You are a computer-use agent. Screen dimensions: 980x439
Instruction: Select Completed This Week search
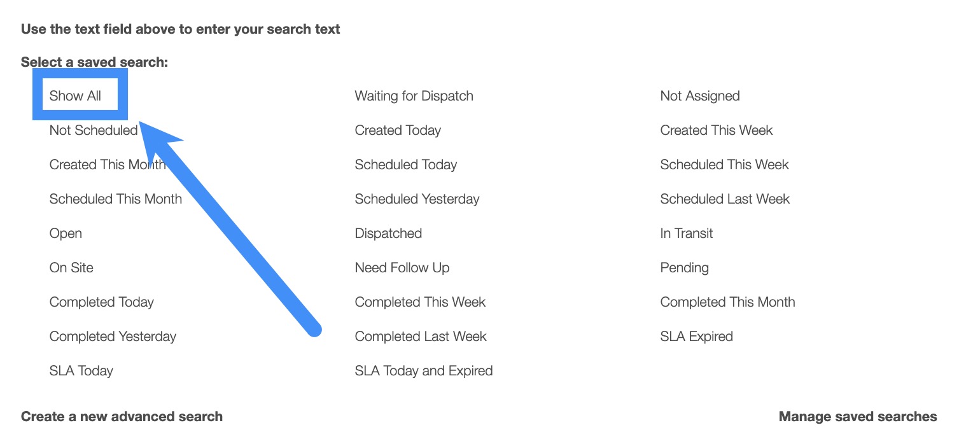click(x=420, y=302)
